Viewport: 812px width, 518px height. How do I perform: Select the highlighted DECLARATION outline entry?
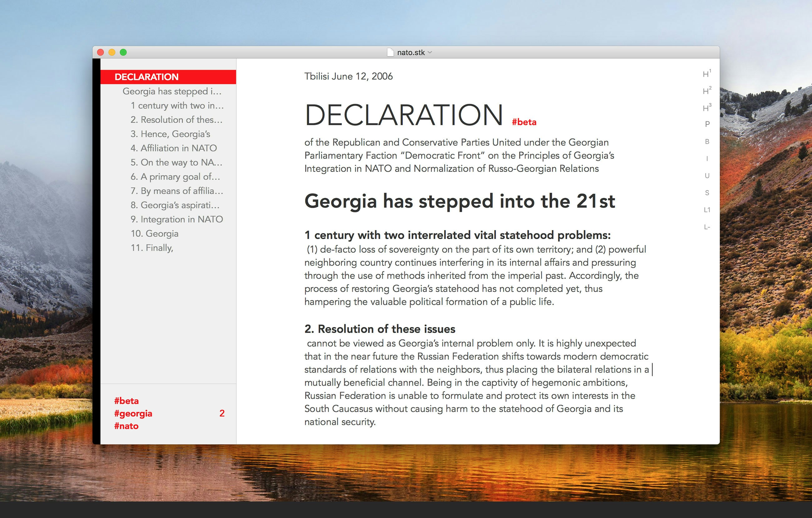pyautogui.click(x=147, y=76)
